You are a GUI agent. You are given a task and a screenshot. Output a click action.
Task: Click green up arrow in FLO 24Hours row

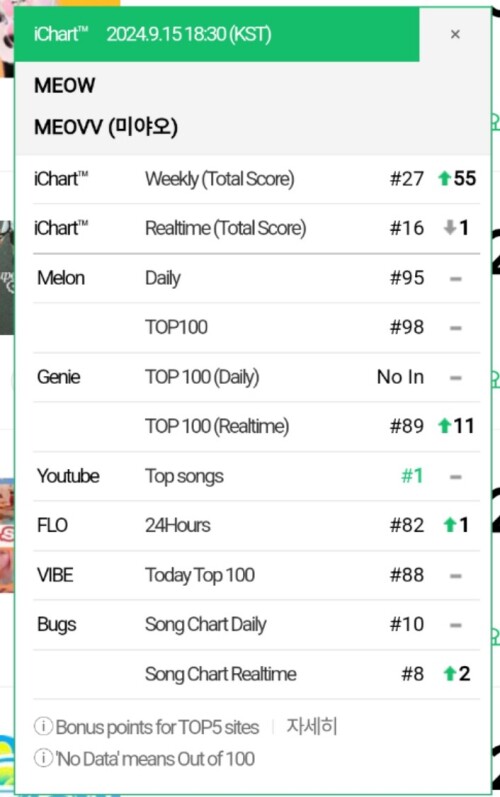tap(450, 525)
